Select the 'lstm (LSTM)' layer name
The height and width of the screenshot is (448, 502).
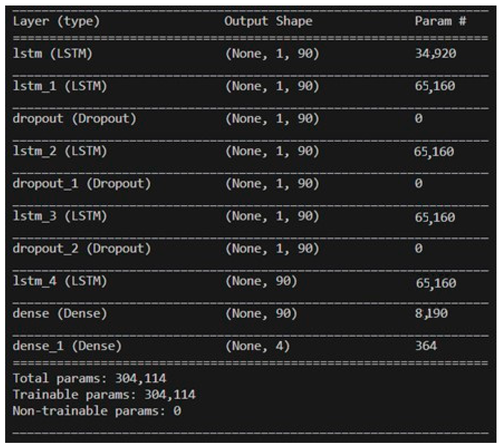pos(52,54)
